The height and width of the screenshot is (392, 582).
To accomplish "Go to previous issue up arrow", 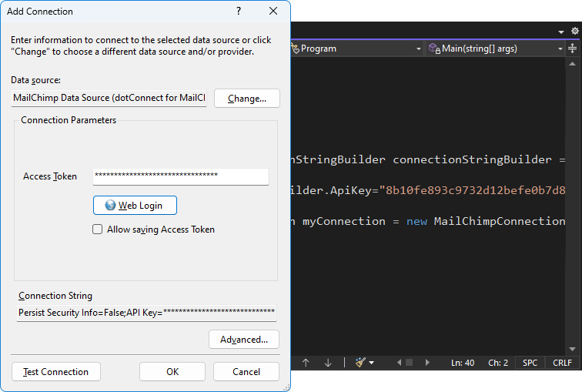I will 306,363.
